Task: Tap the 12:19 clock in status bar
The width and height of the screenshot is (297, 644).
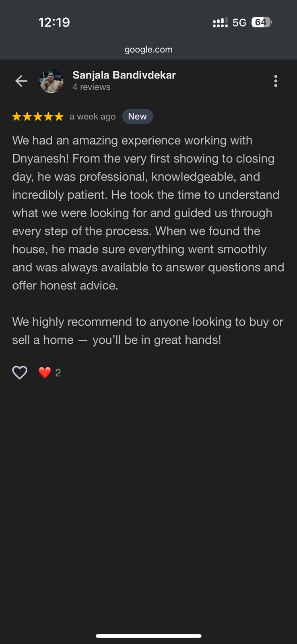Action: [54, 22]
